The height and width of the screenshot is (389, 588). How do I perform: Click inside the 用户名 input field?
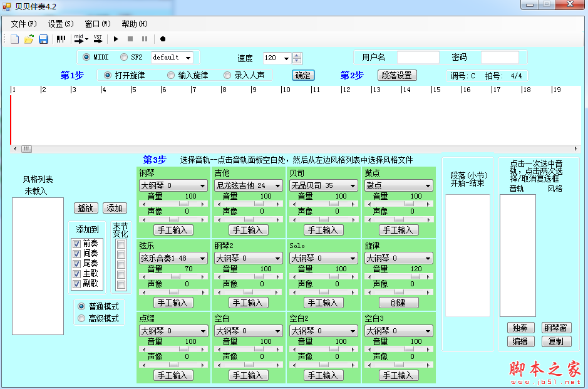pyautogui.click(x=418, y=56)
